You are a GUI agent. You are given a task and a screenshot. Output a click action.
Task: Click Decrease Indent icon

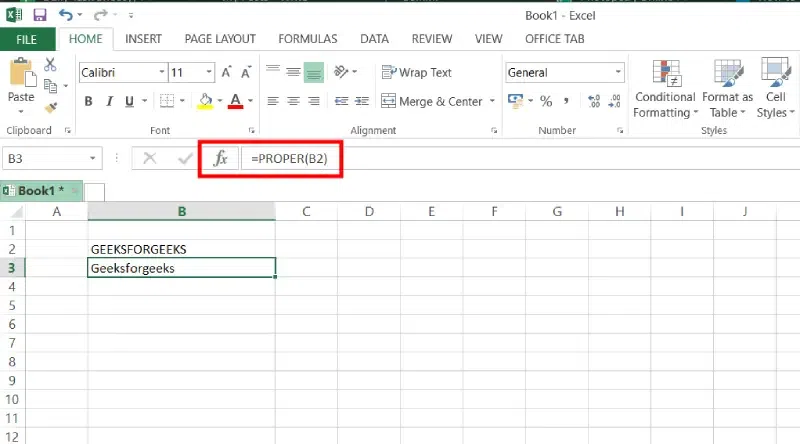(x=341, y=101)
